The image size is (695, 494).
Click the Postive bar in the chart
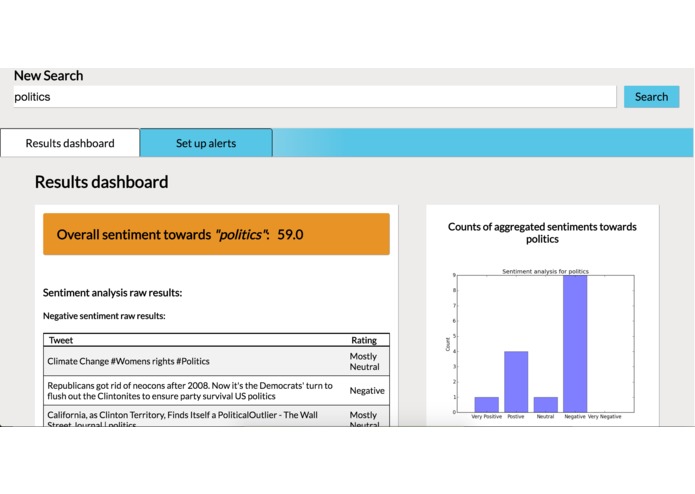coord(516,382)
